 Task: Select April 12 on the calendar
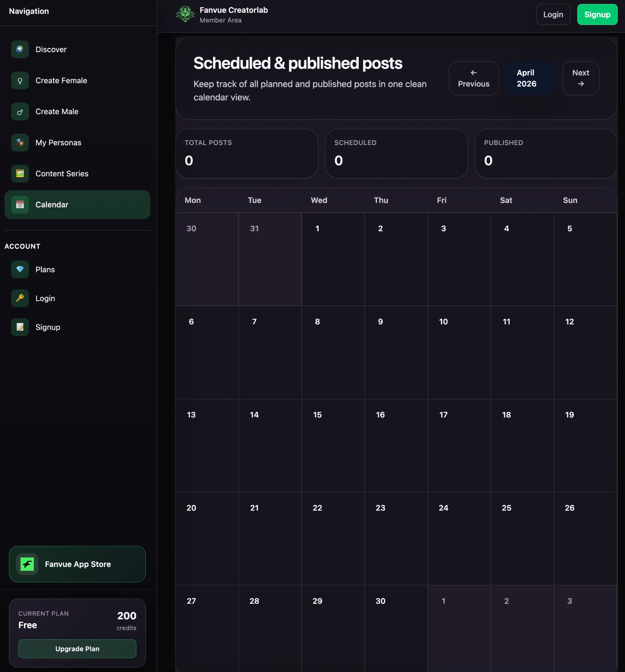[585, 352]
